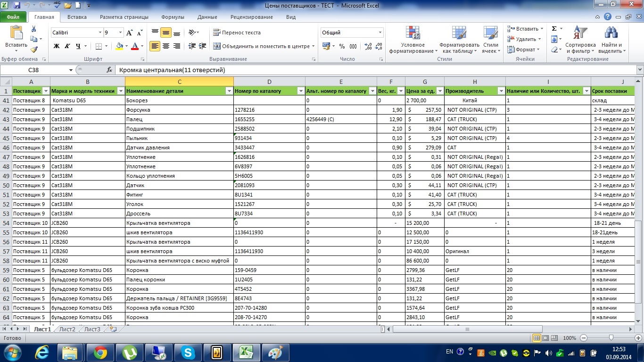This screenshot has width=644, height=362.
Task: Expand the borders dropdown arrow
Action: 107,46
